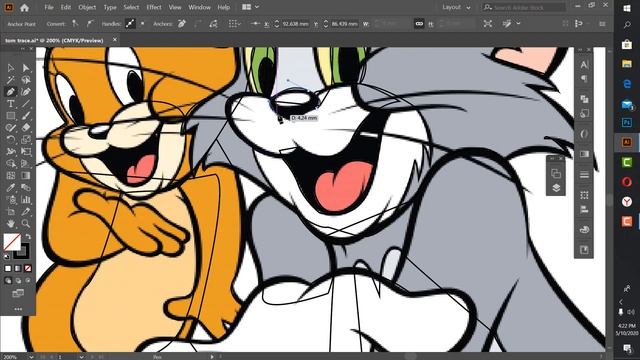Screen dimensions: 640x360
Task: Click the Fill color box
Action: 12,241
